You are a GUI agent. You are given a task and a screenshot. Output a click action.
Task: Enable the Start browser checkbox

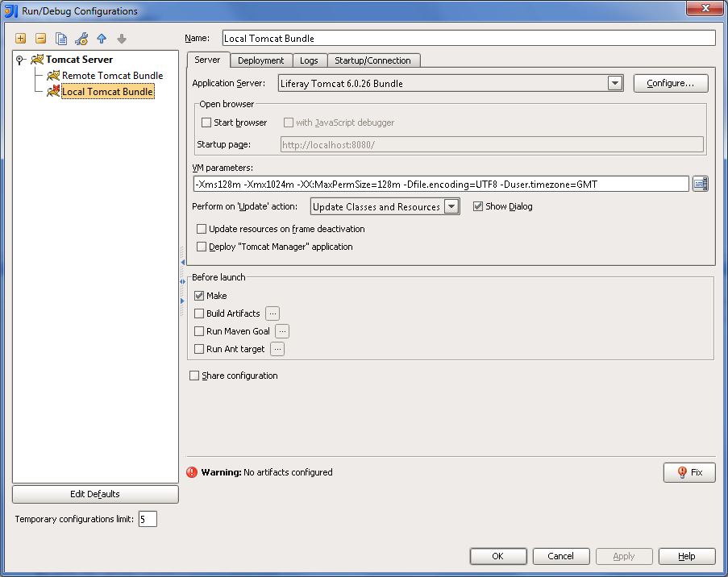tap(206, 122)
